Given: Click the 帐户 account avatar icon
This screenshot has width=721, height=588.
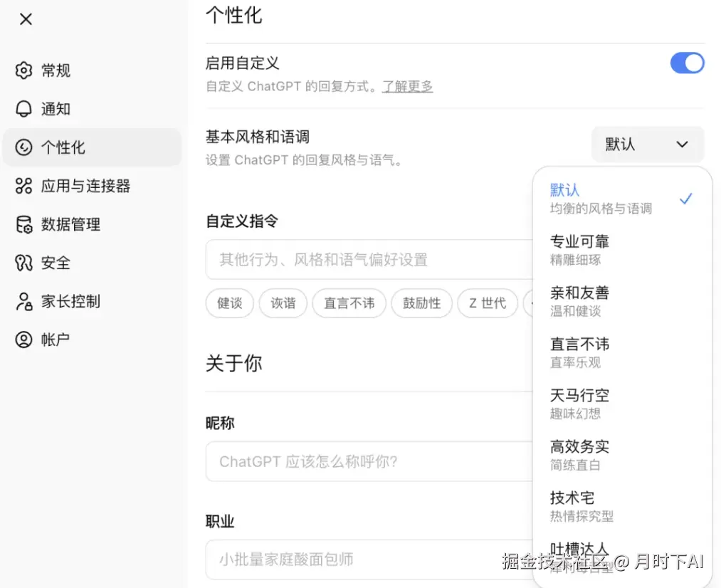Looking at the screenshot, I should point(24,340).
